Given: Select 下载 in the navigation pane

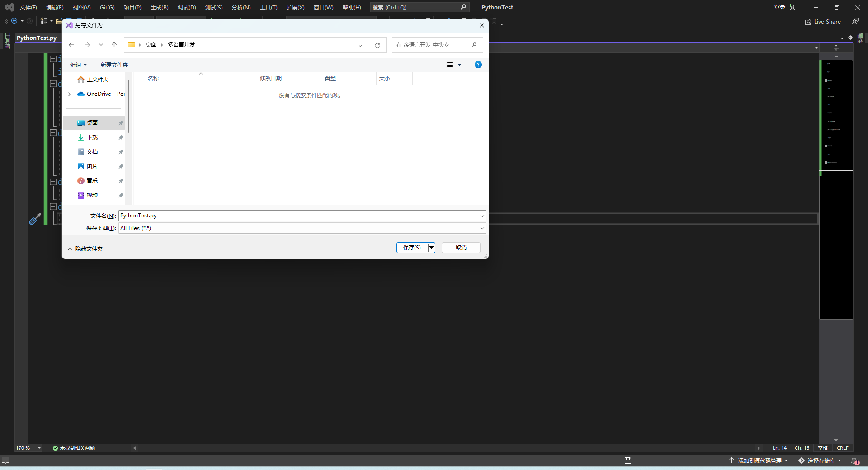Looking at the screenshot, I should 94,137.
